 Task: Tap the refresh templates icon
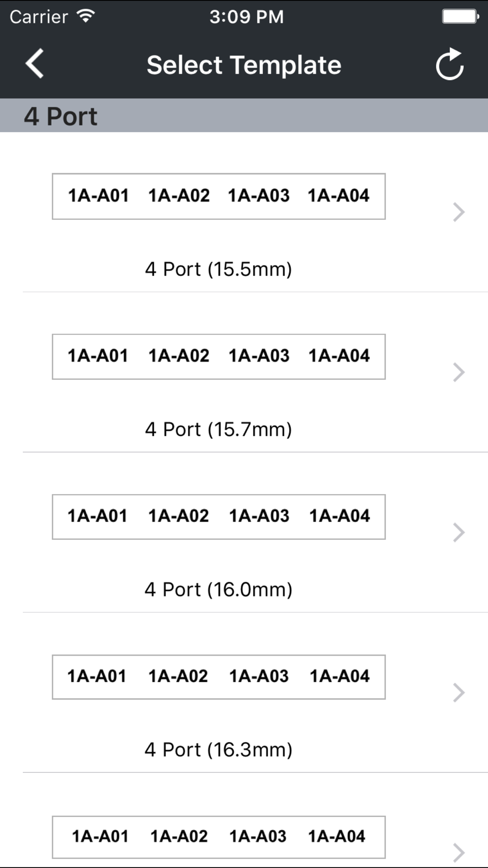pyautogui.click(x=449, y=64)
